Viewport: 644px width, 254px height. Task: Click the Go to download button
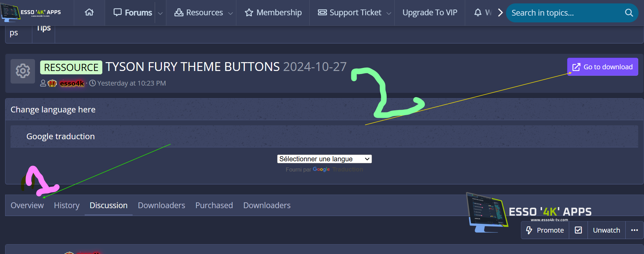[x=602, y=67]
